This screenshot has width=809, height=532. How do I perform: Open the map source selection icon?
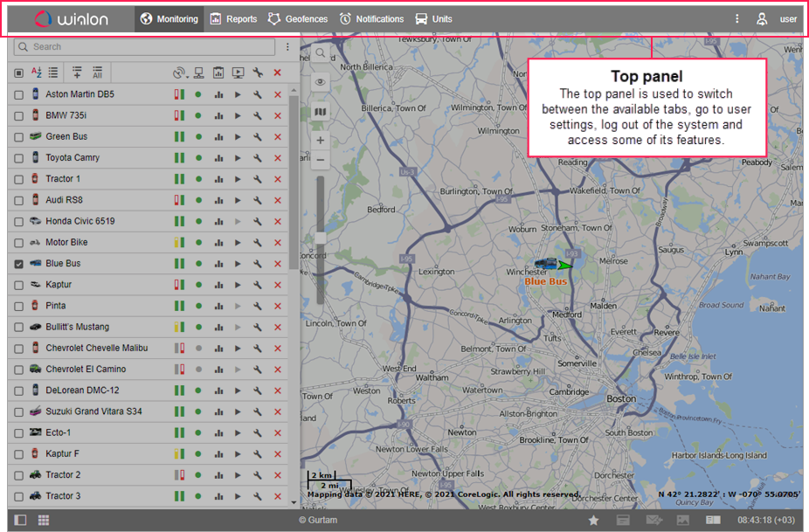(x=321, y=112)
